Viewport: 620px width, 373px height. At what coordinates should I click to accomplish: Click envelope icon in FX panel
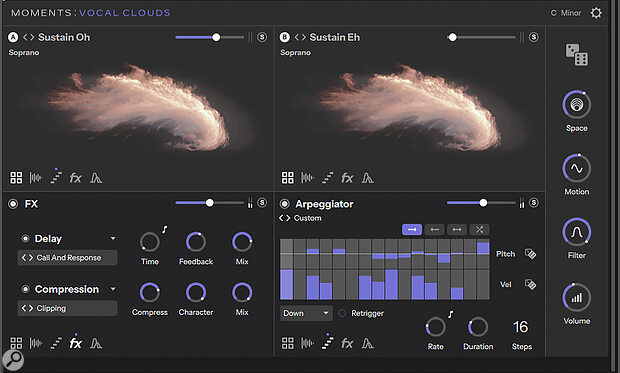96,343
